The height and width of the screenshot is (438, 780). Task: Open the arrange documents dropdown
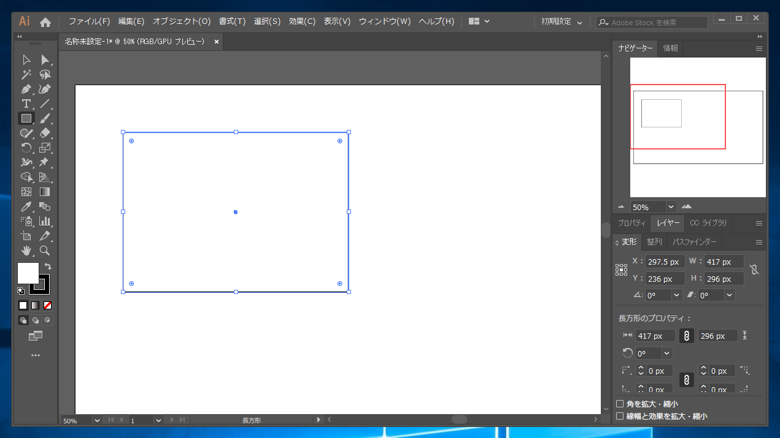(479, 21)
